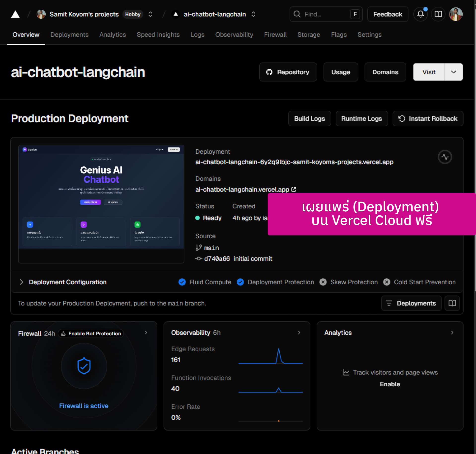The image size is (476, 454).
Task: Click the commit icon next to d740a66
Action: [199, 258]
